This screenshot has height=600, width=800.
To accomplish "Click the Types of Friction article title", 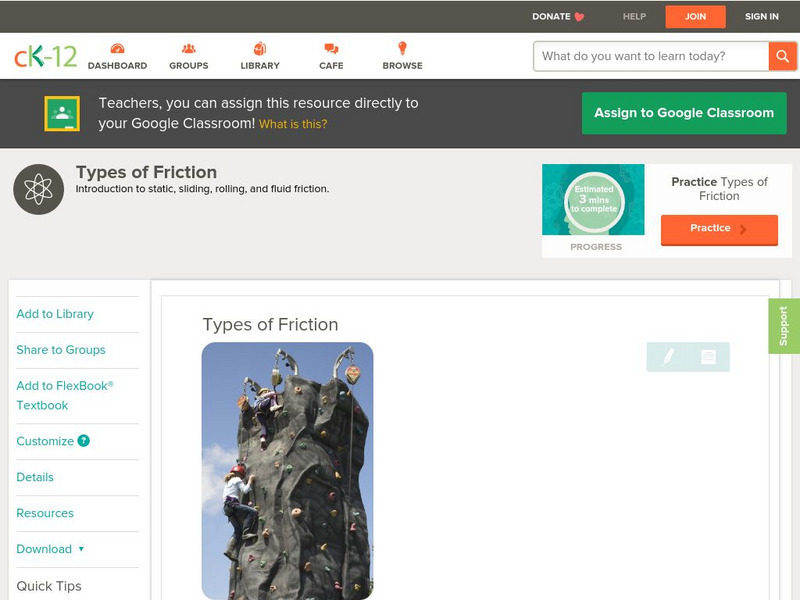I will (270, 324).
